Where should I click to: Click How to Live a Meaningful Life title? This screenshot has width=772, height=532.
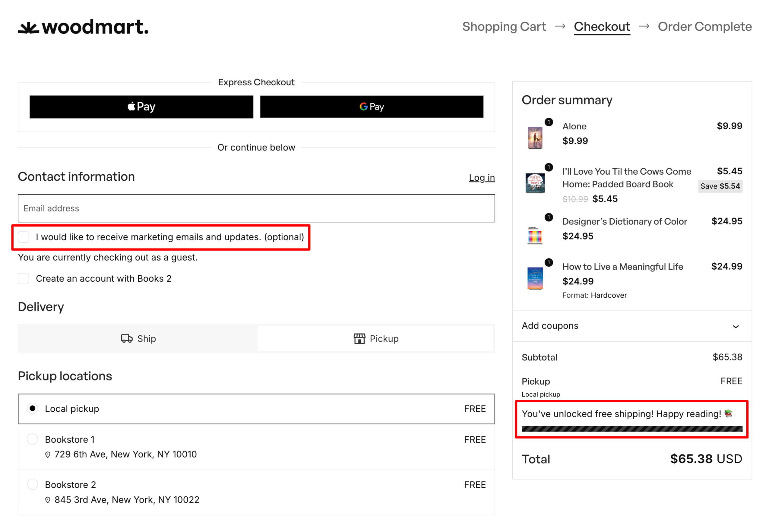click(x=623, y=267)
